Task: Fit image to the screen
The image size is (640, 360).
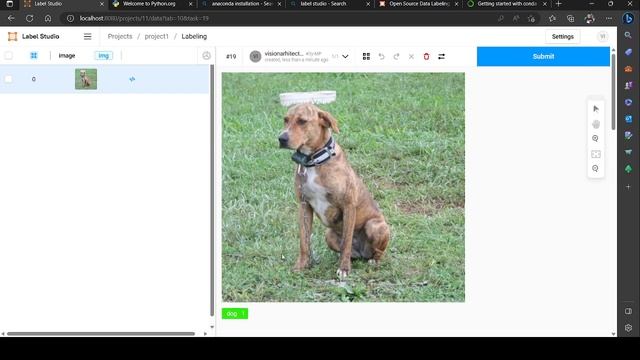Action: tap(596, 154)
